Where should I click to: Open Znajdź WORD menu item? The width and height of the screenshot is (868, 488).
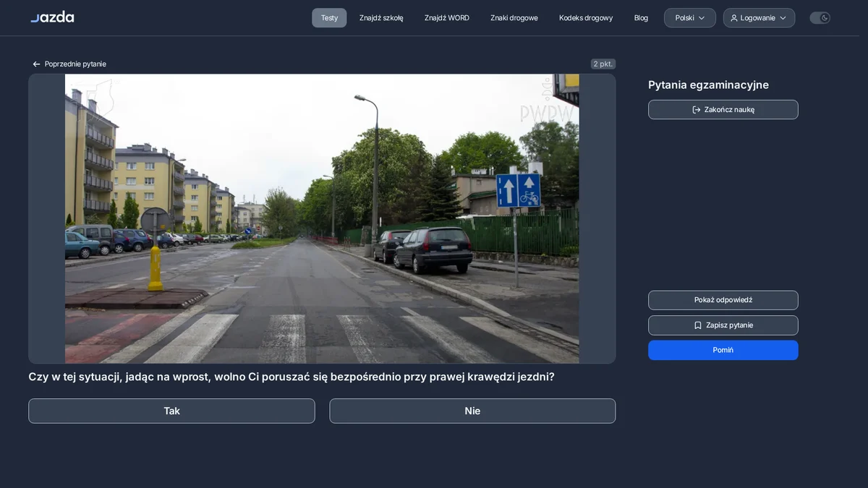pyautogui.click(x=447, y=18)
